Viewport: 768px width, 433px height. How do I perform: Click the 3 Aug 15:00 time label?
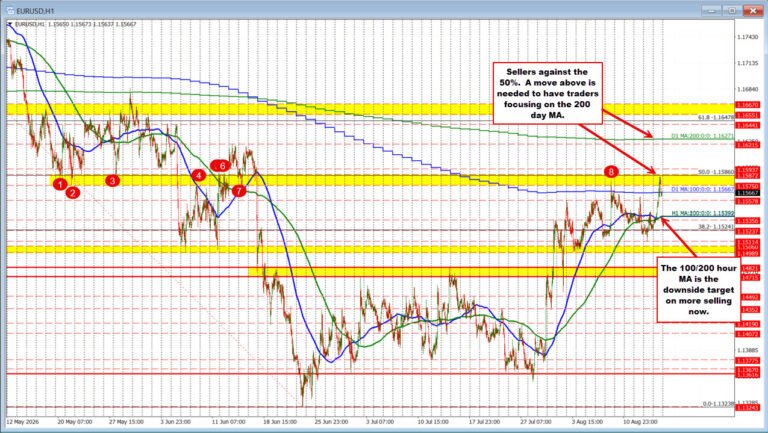(586, 421)
